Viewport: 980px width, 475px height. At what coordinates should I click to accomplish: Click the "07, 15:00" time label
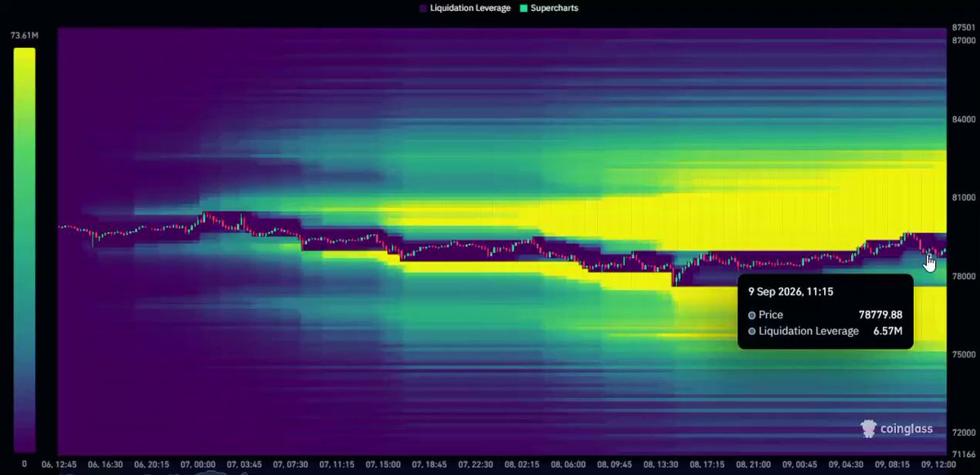tap(385, 464)
